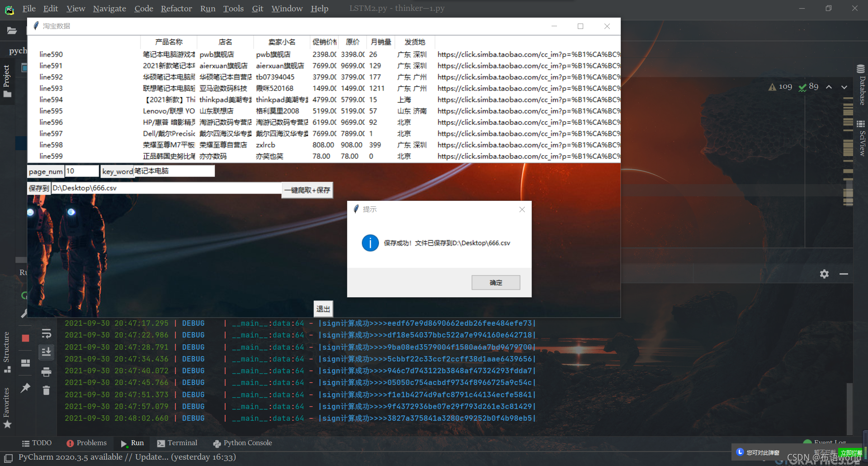The width and height of the screenshot is (868, 466).
Task: Focus the save path input field
Action: [167, 188]
